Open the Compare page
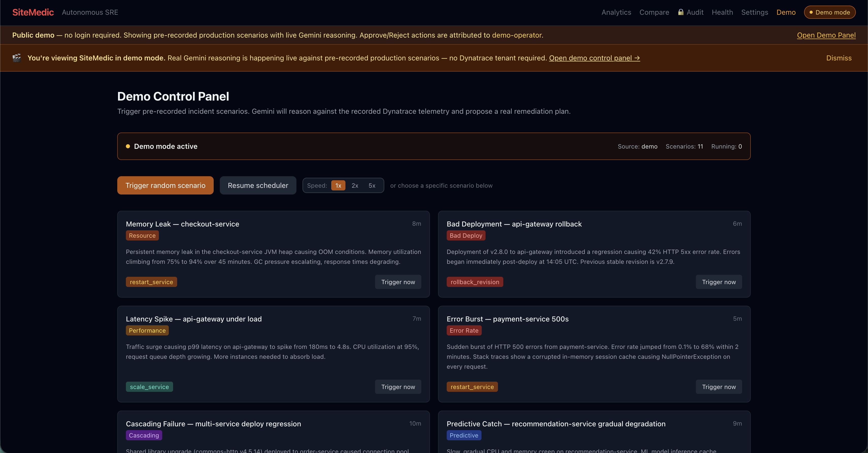The width and height of the screenshot is (868, 453). pyautogui.click(x=654, y=12)
